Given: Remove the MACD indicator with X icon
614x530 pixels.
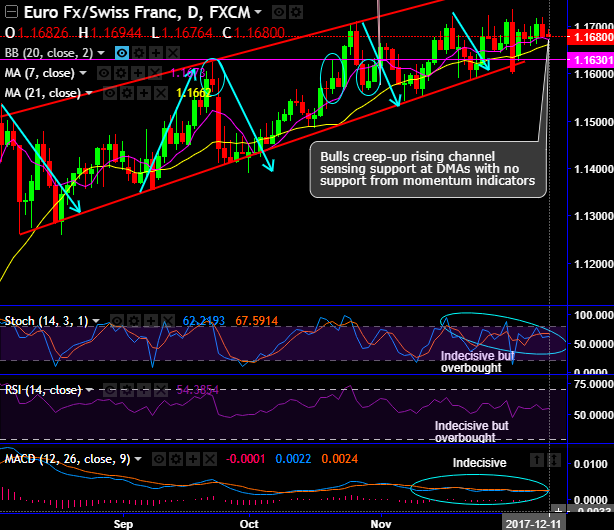Looking at the screenshot, I should [x=209, y=459].
